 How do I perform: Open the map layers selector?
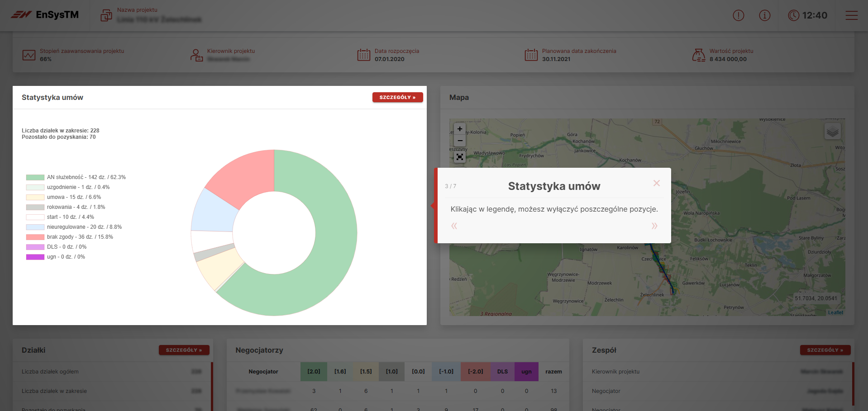[832, 132]
